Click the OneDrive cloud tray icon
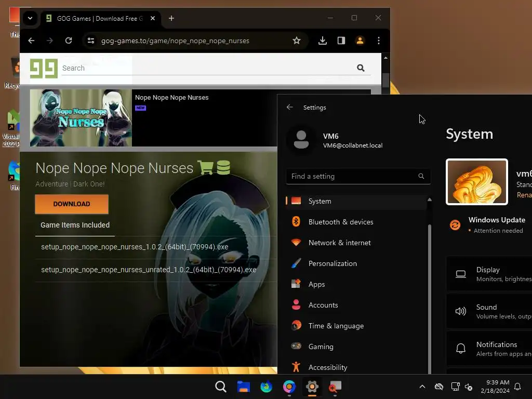This screenshot has height=399, width=532. (x=439, y=387)
